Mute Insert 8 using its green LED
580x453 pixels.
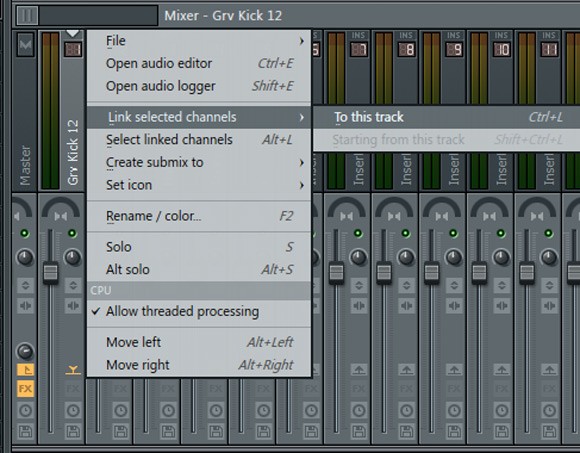pos(406,233)
